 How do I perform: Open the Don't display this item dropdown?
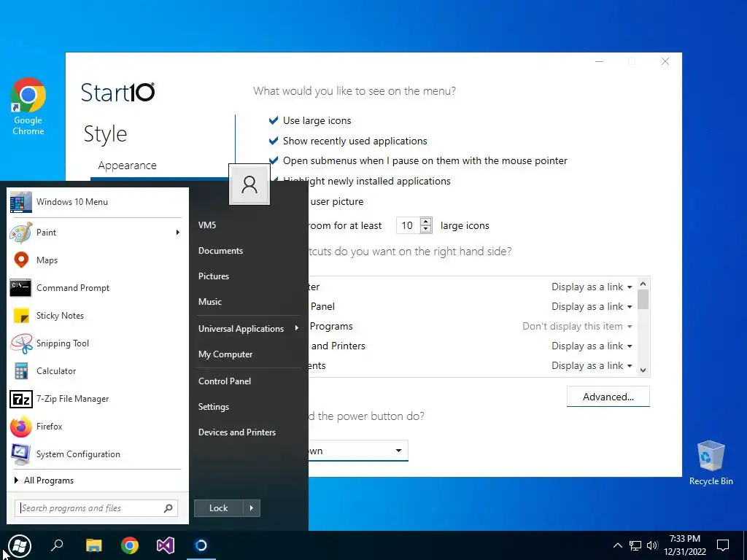click(x=577, y=326)
